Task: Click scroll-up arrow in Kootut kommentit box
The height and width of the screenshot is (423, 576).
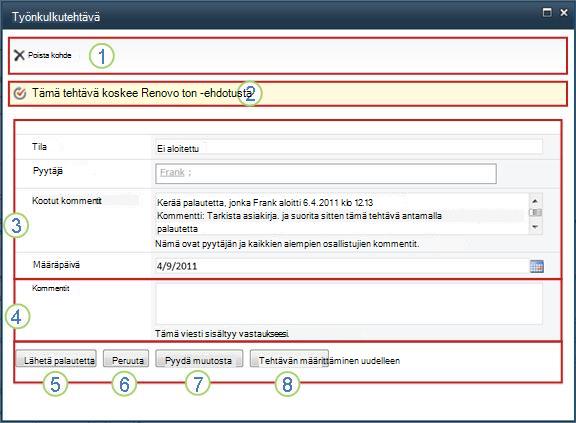Action: (x=535, y=201)
